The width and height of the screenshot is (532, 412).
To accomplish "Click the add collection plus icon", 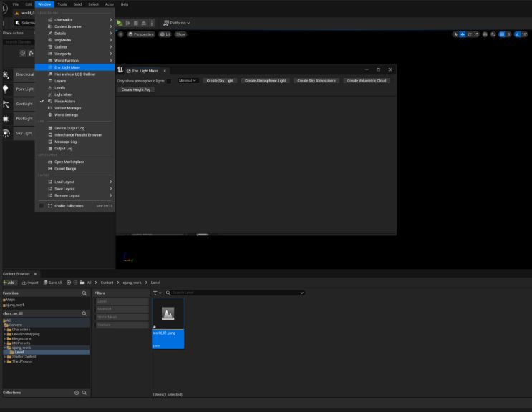I will point(77,393).
